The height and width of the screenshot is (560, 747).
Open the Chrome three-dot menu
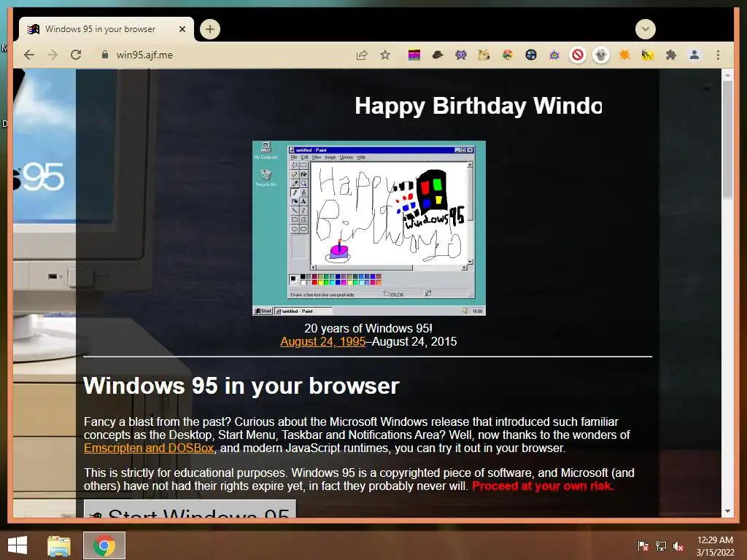point(718,55)
